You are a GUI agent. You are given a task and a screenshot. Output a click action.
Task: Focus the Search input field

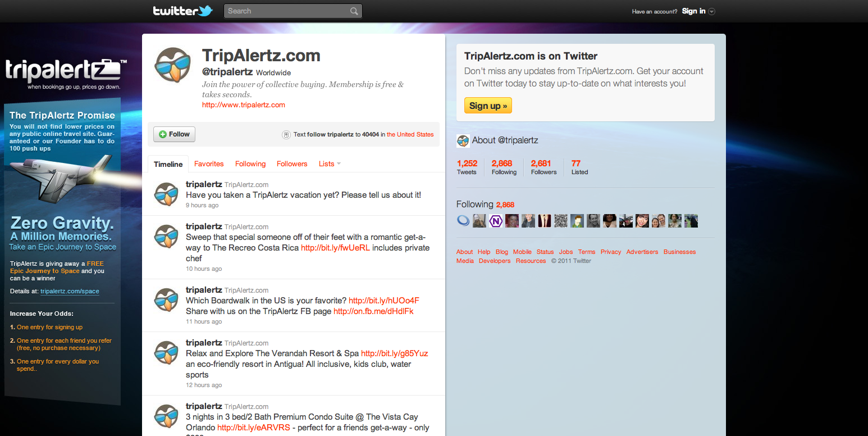pyautogui.click(x=293, y=11)
